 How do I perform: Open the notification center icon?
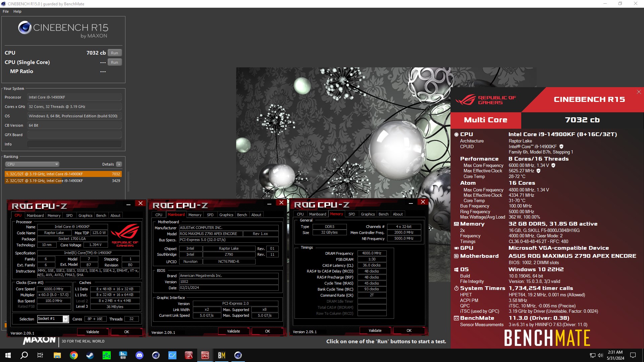633,355
